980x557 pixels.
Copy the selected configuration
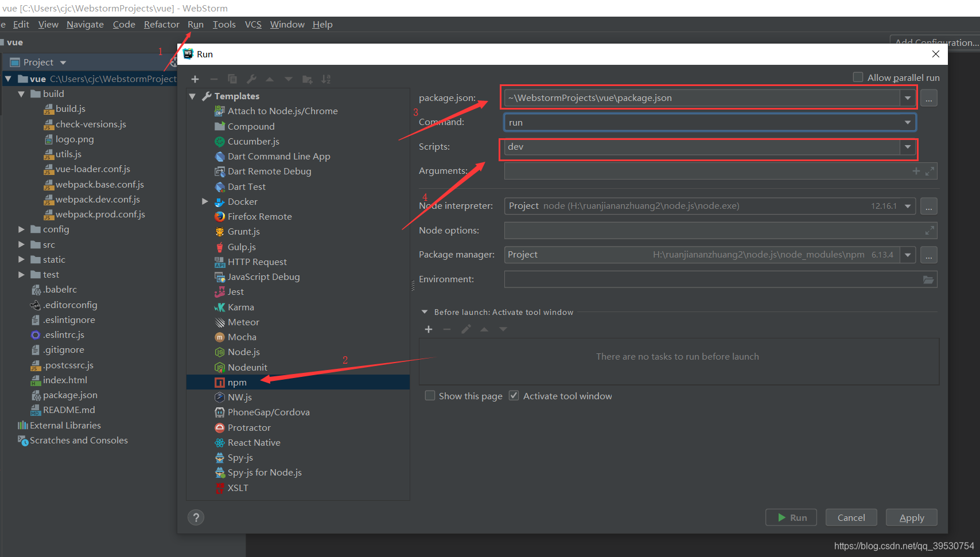[232, 79]
